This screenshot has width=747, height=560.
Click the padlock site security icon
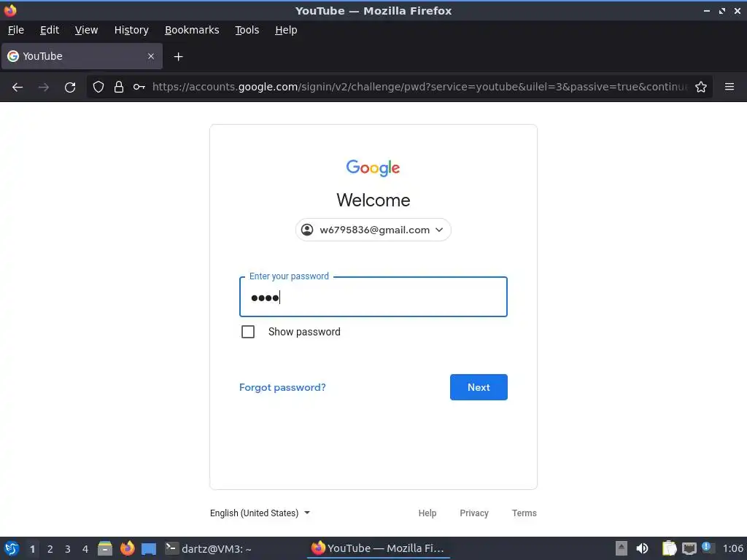pos(119,87)
